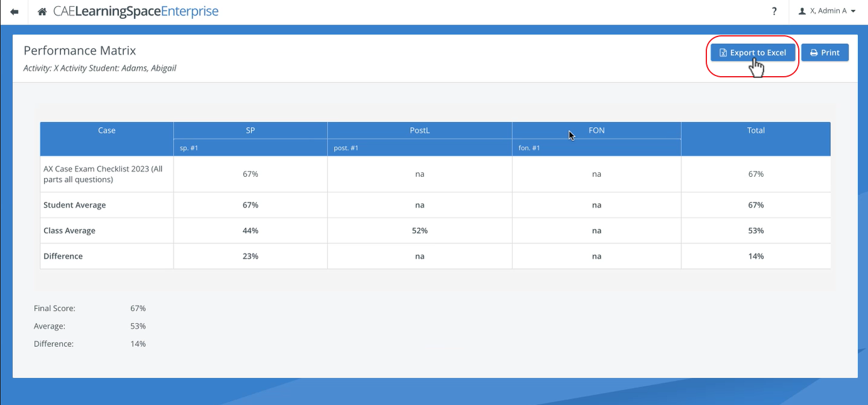Select the SP column header
This screenshot has height=405, width=868.
point(250,130)
